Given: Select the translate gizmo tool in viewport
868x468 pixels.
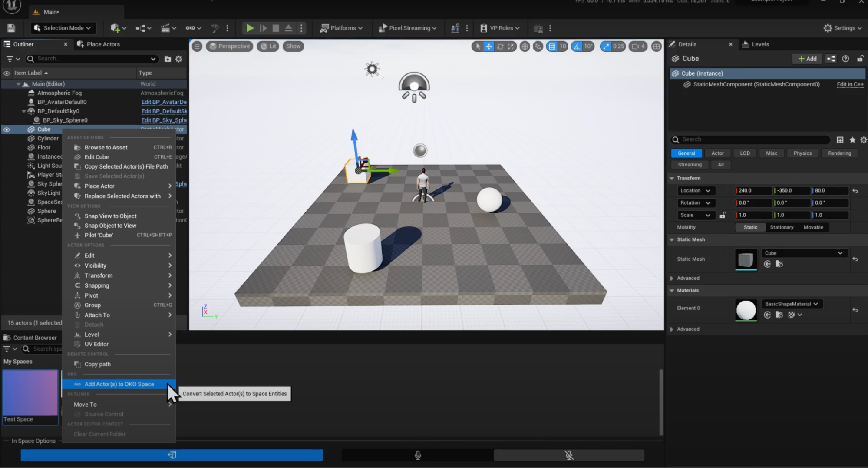Looking at the screenshot, I should pos(489,46).
